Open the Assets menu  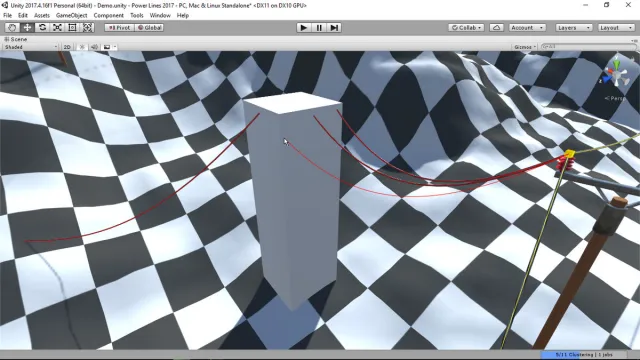pyautogui.click(x=42, y=15)
